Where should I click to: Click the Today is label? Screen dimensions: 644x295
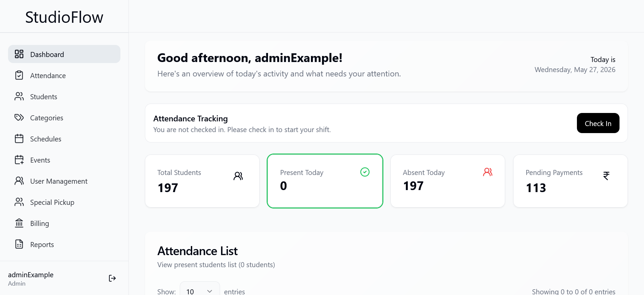pyautogui.click(x=603, y=60)
